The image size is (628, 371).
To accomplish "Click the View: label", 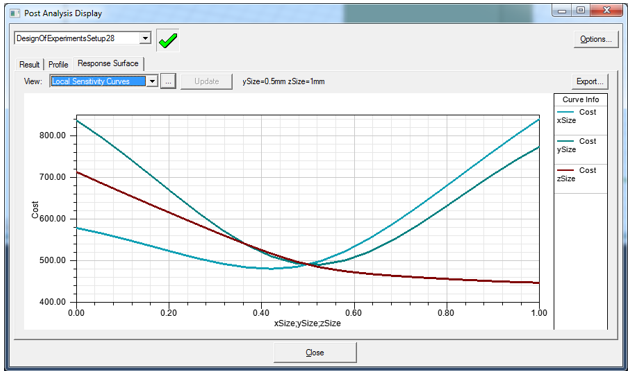I will click(33, 81).
